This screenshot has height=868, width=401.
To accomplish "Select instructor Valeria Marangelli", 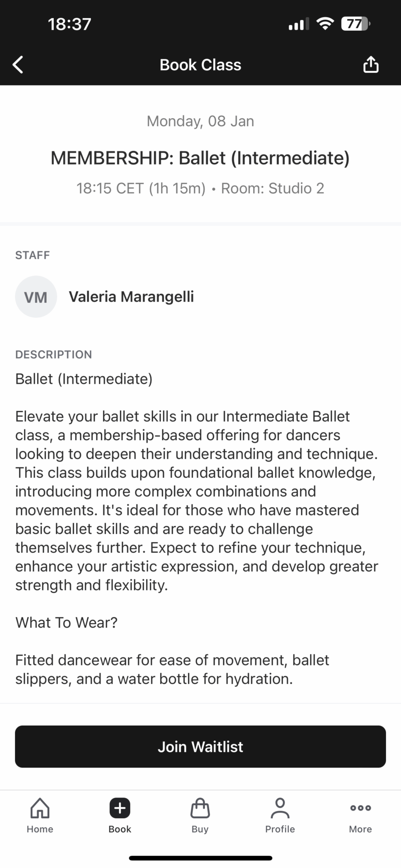I will click(x=131, y=297).
